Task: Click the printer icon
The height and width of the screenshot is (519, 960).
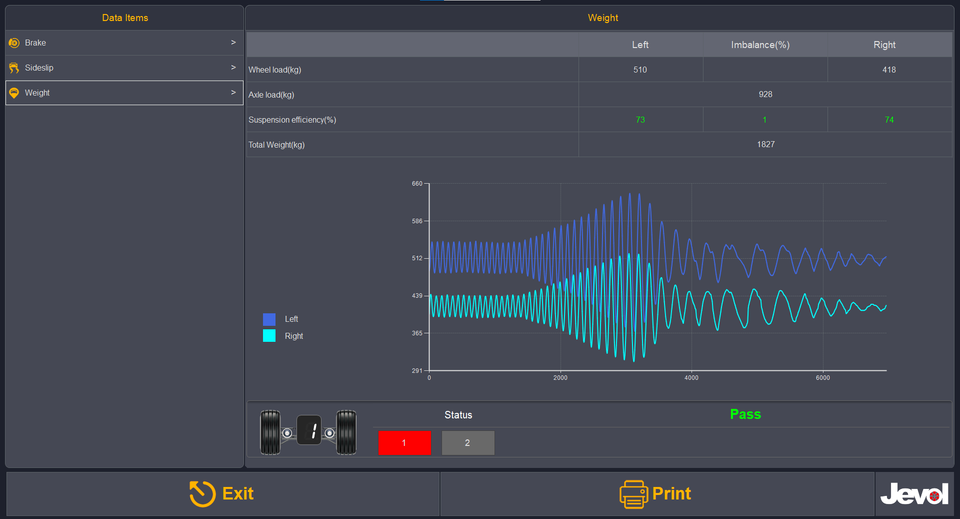Action: point(633,494)
